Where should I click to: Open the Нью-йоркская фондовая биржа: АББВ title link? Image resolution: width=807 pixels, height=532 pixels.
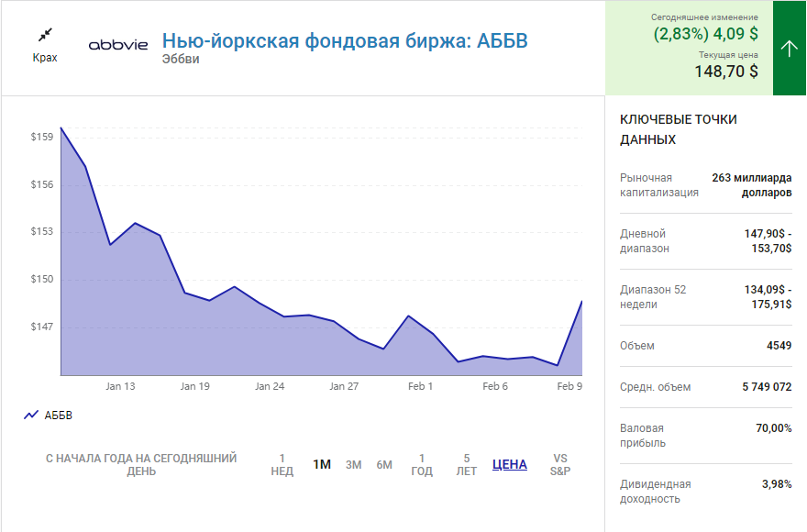tap(345, 41)
